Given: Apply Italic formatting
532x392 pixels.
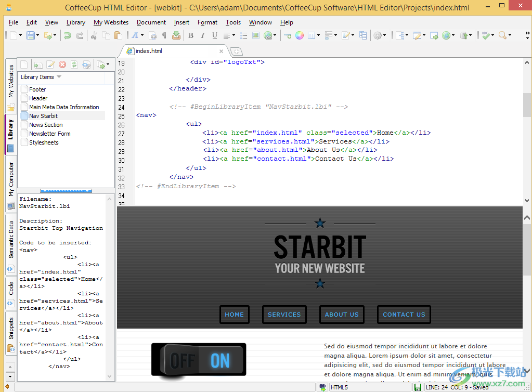Looking at the screenshot, I should pos(203,35).
